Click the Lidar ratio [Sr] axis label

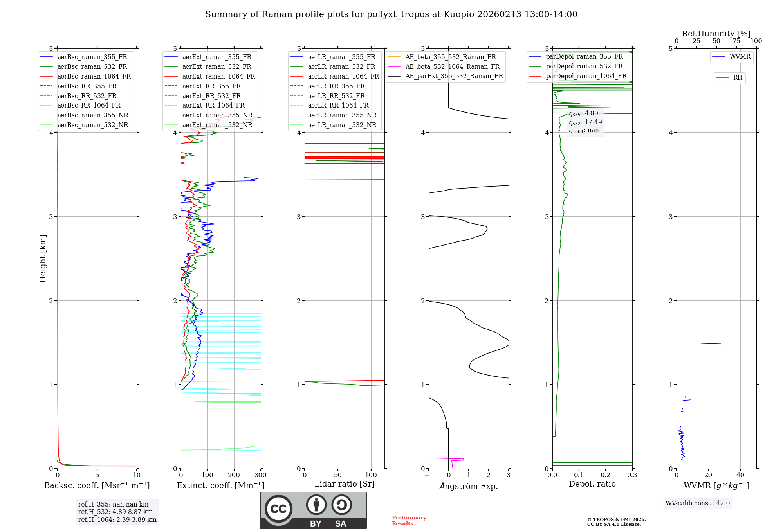(x=344, y=484)
